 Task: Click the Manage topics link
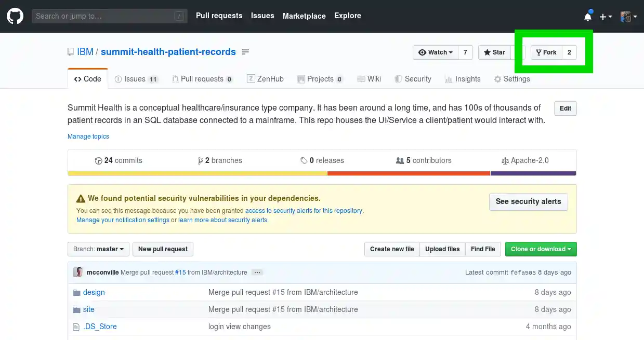[88, 137]
